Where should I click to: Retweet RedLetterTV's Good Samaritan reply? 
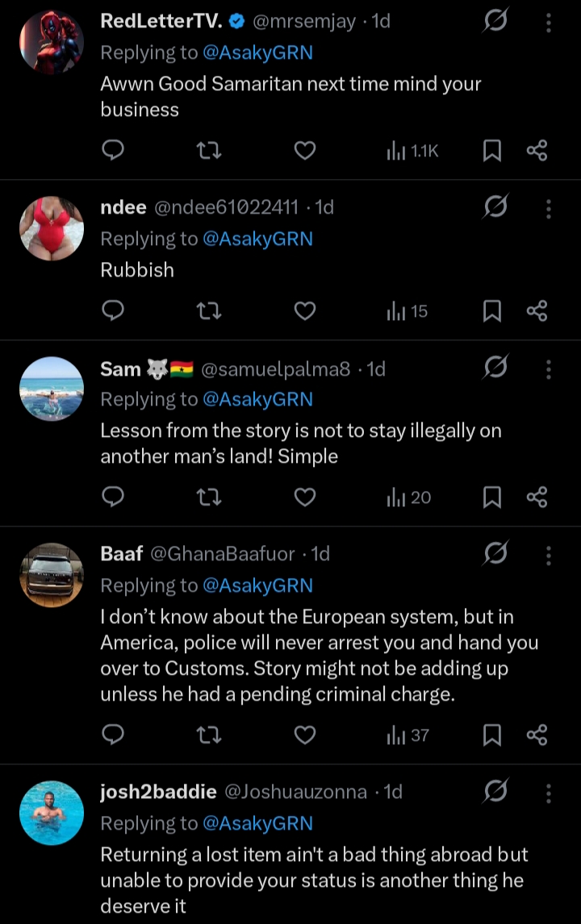click(x=209, y=150)
